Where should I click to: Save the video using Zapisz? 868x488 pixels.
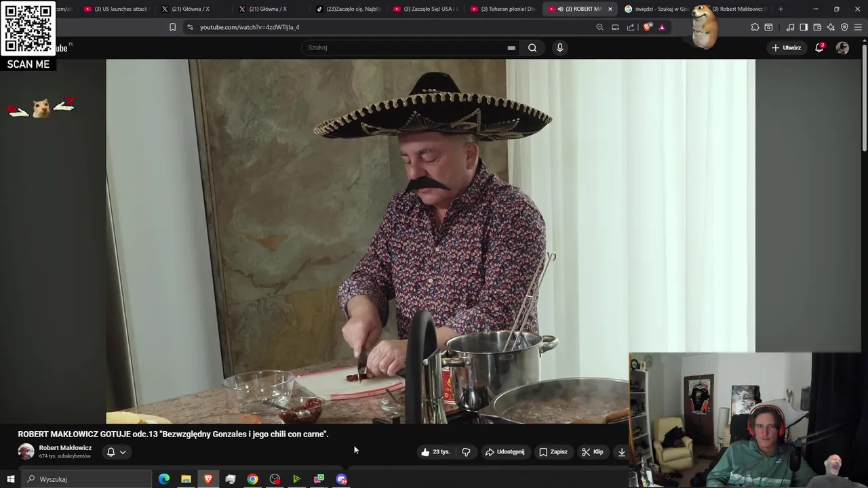pos(553,452)
